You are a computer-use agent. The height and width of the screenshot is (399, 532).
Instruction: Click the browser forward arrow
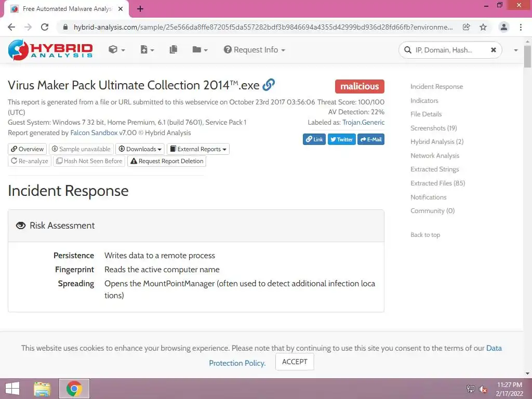[x=28, y=27]
